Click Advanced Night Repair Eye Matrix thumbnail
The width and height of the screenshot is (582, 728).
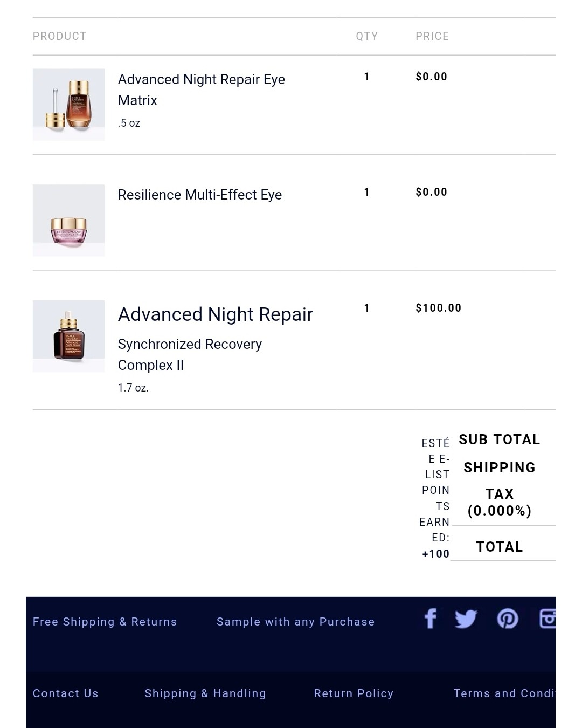tap(68, 104)
